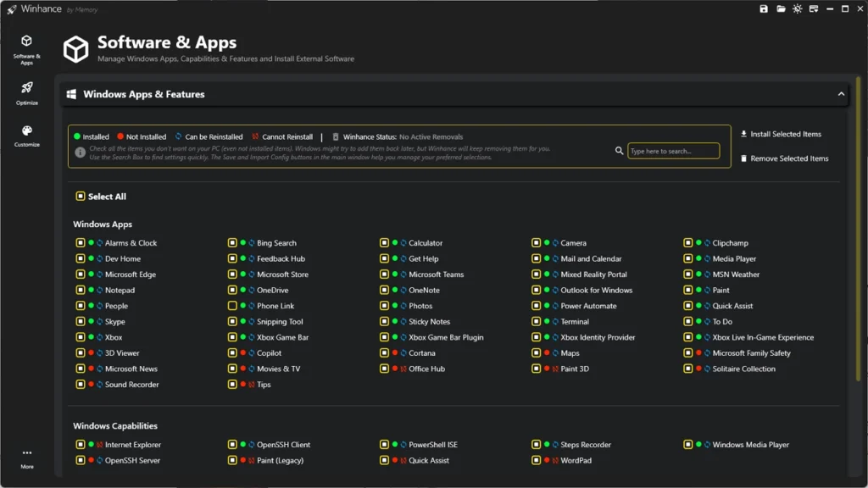Toggle the light/dark theme sun icon
Image resolution: width=868 pixels, height=488 pixels.
797,8
